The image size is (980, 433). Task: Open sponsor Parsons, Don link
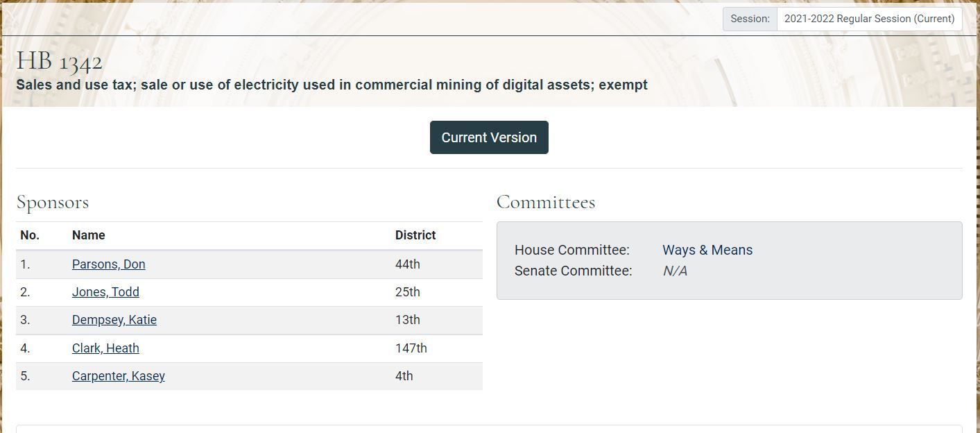[x=108, y=264]
